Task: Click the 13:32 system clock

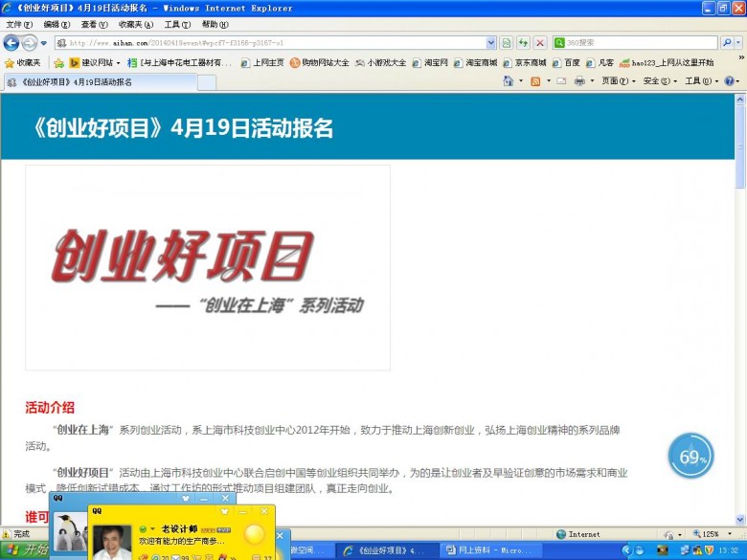Action: point(730,550)
